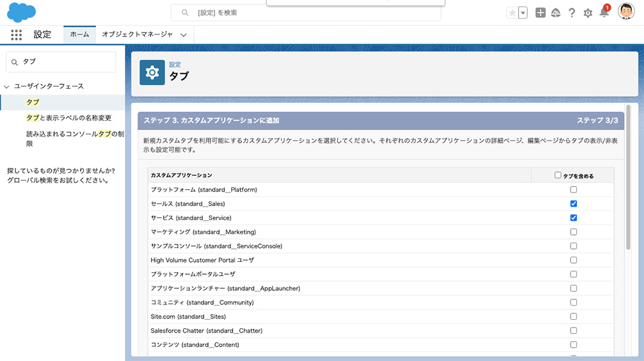Expand the オブジェクトマネージャ tab chevron
644x361 pixels.
[x=184, y=35]
